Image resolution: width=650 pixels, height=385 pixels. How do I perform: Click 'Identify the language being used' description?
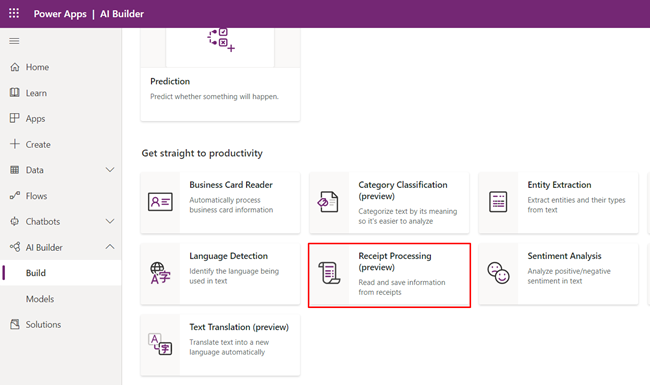tap(234, 276)
